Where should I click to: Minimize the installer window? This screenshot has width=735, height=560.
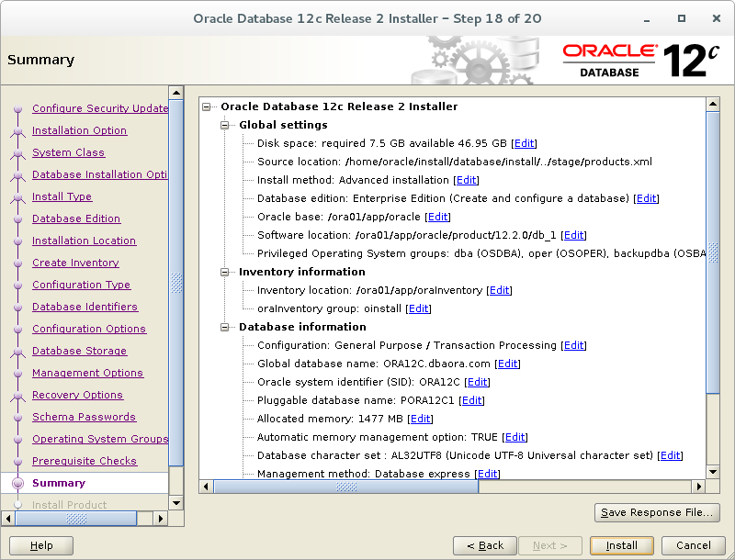(x=647, y=19)
